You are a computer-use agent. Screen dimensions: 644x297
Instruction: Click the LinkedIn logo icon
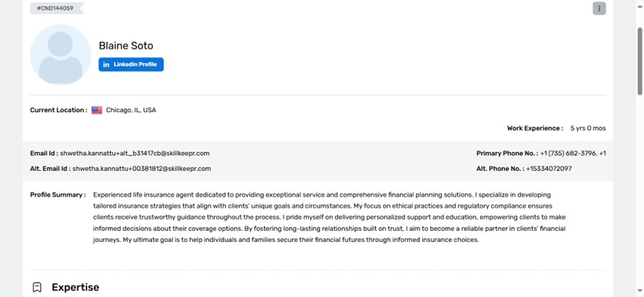click(x=106, y=64)
